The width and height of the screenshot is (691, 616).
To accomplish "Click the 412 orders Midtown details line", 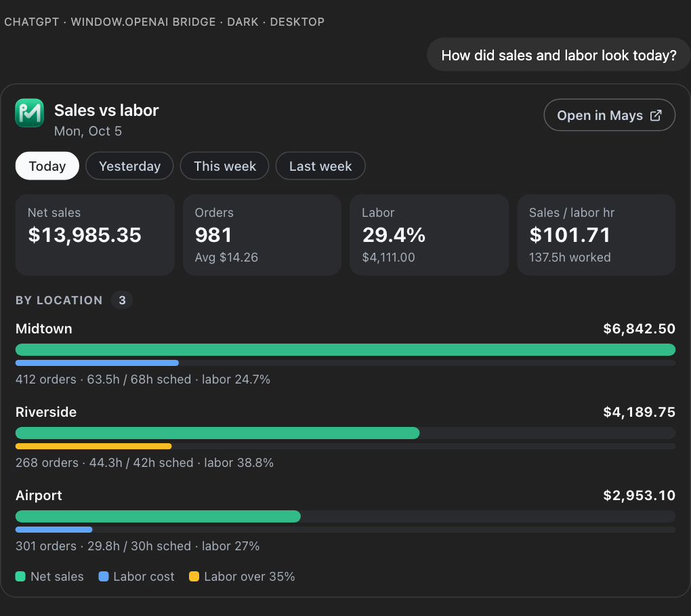I will click(x=143, y=379).
